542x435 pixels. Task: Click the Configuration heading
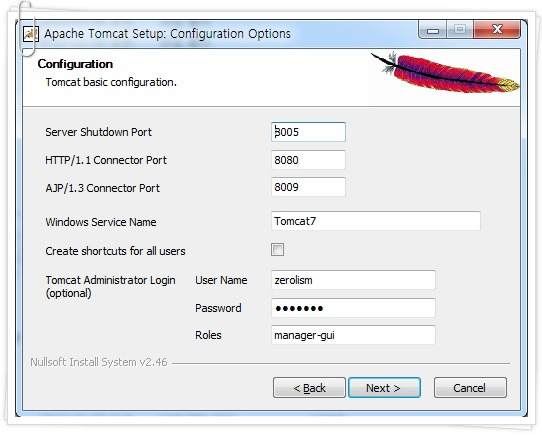(x=75, y=64)
